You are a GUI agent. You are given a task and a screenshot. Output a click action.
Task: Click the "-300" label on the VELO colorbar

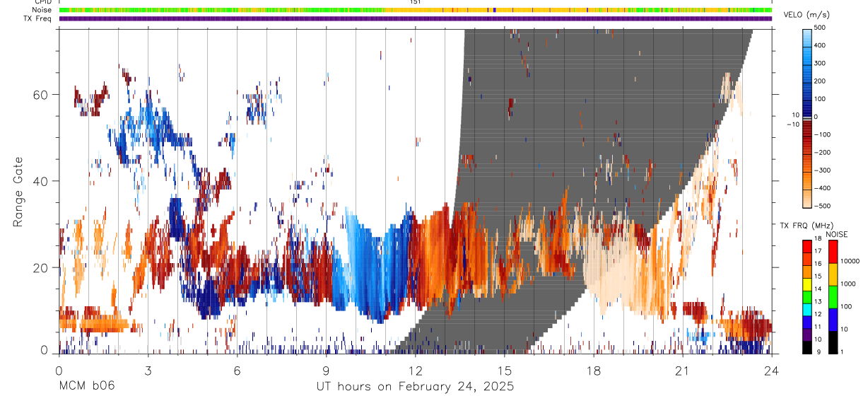[x=823, y=170]
